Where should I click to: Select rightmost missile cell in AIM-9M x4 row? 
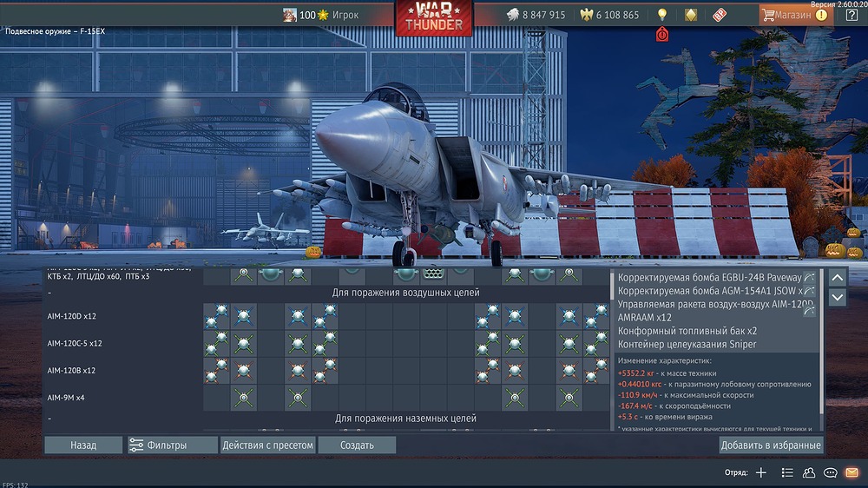click(x=569, y=398)
